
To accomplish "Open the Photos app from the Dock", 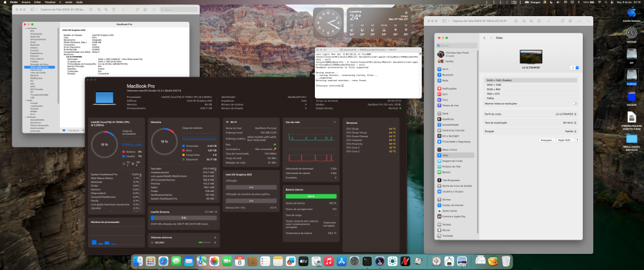I will [214, 261].
